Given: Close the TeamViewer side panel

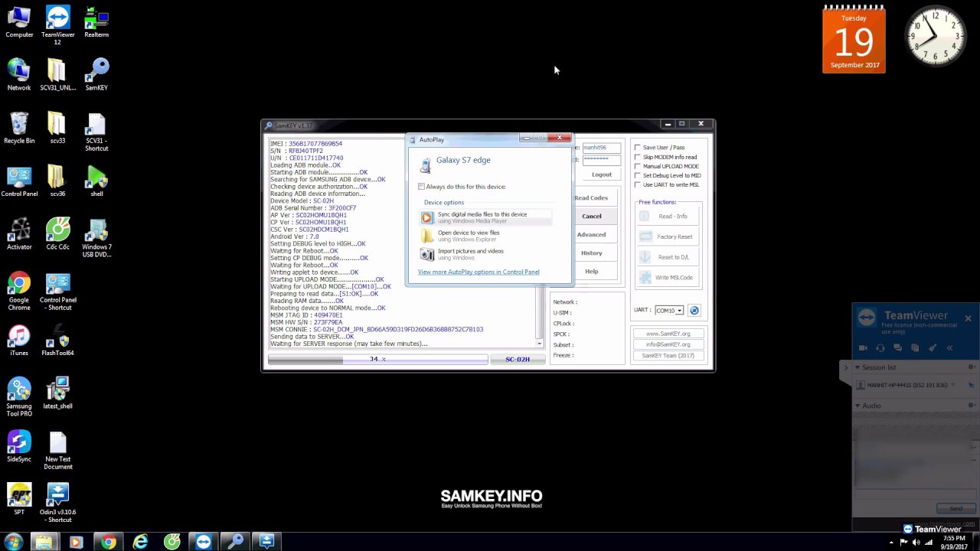Looking at the screenshot, I should (x=968, y=318).
